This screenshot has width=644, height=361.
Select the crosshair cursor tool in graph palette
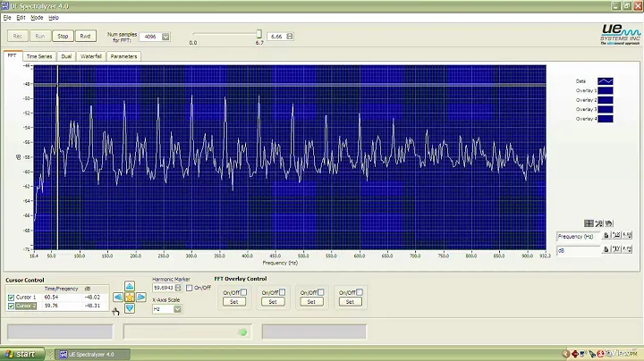[x=589, y=223]
